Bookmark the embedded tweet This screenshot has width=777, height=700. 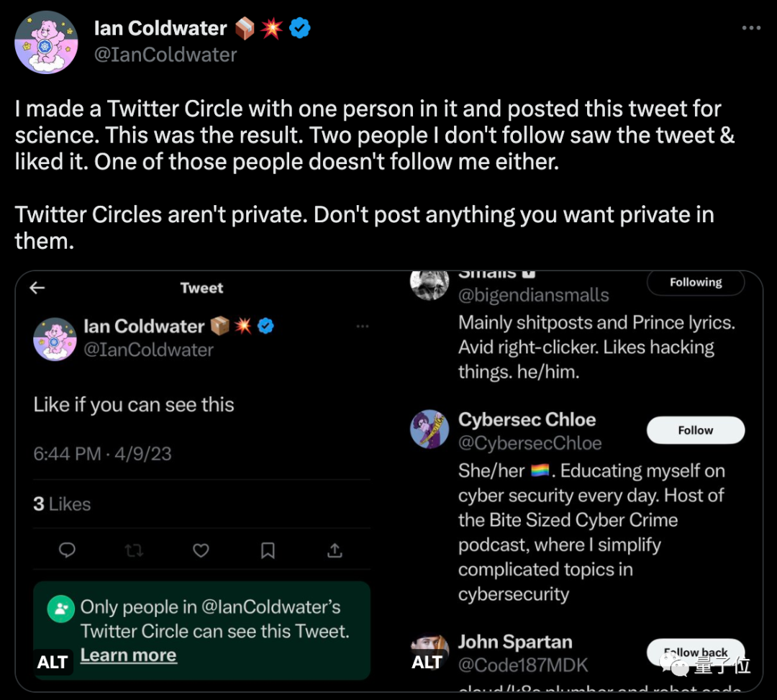pyautogui.click(x=268, y=550)
